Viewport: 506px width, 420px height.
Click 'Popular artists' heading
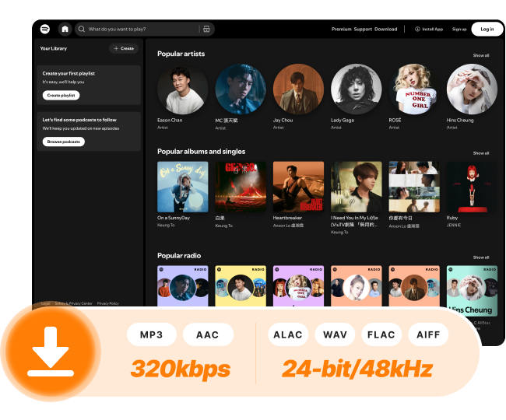point(181,54)
